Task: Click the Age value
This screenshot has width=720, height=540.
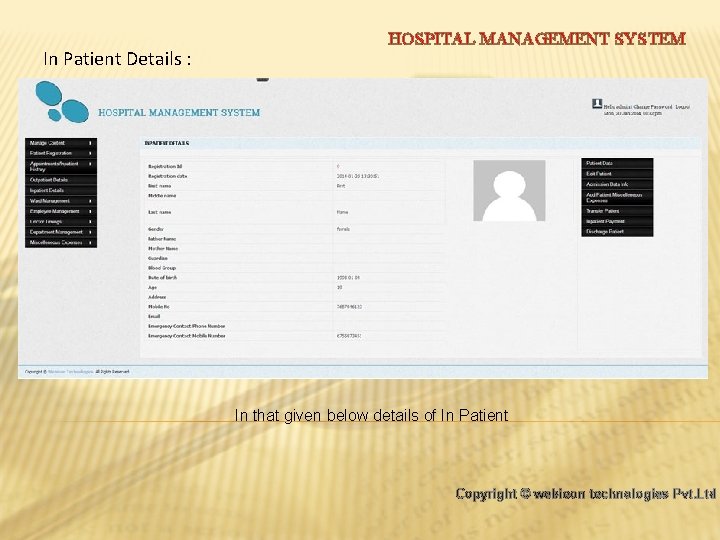Action: pos(340,287)
